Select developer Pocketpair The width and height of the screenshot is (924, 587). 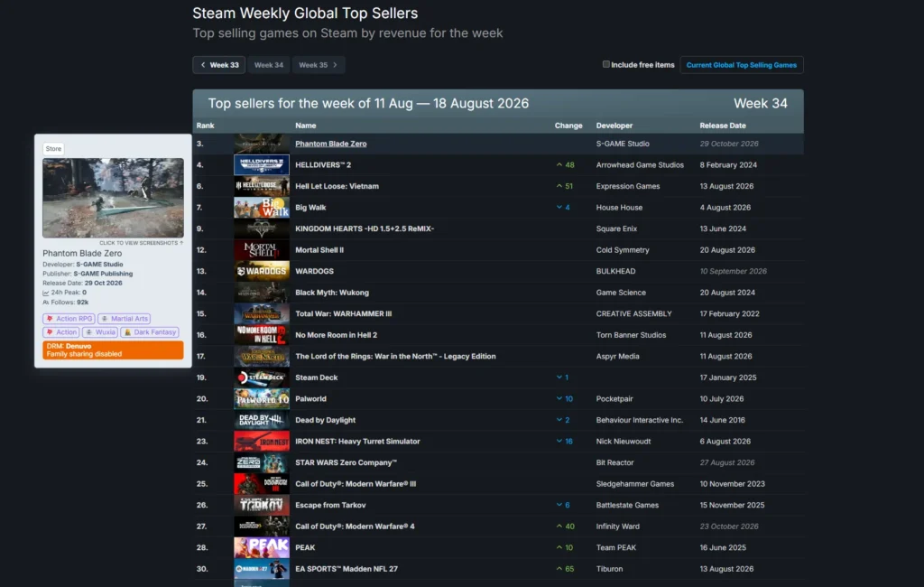click(x=614, y=398)
